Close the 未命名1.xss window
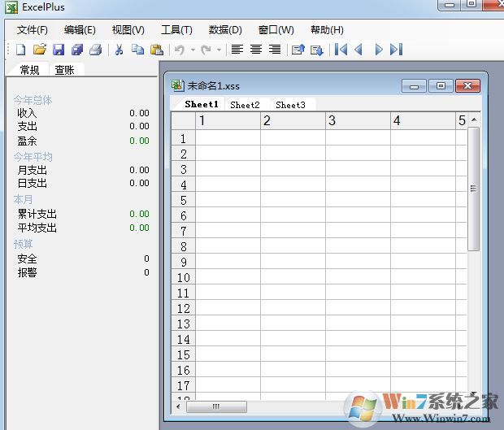This screenshot has width=504, height=430. pos(467,86)
